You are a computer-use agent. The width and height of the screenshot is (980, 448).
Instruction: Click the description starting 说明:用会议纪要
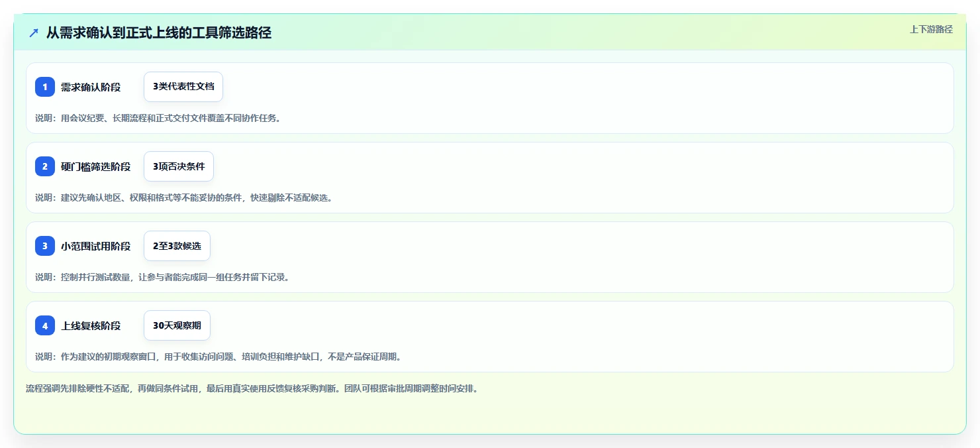pyautogui.click(x=158, y=118)
